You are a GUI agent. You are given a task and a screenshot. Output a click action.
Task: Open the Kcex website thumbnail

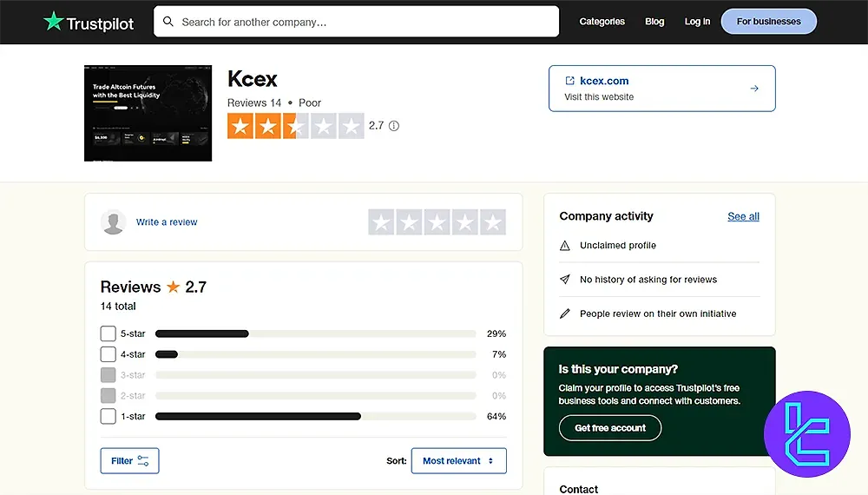click(x=148, y=113)
